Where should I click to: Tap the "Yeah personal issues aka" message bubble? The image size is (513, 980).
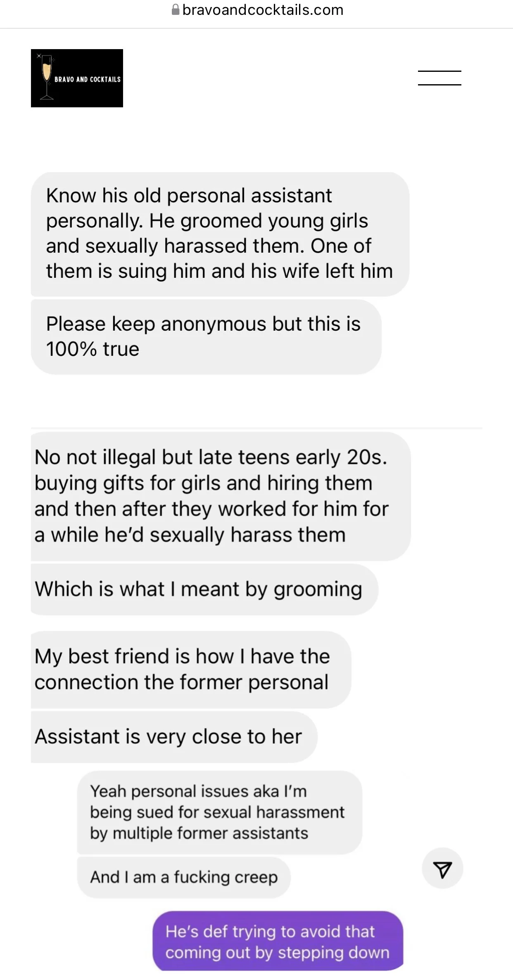coord(220,812)
